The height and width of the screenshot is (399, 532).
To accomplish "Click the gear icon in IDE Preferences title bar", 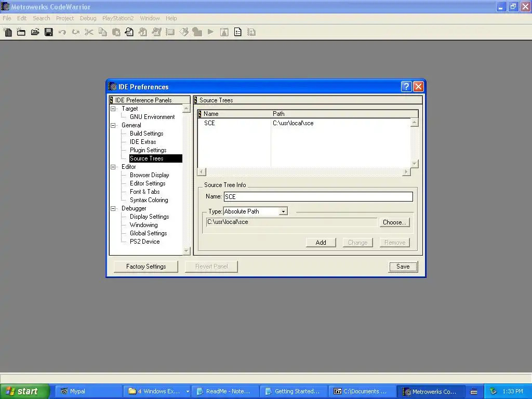I will click(x=112, y=87).
